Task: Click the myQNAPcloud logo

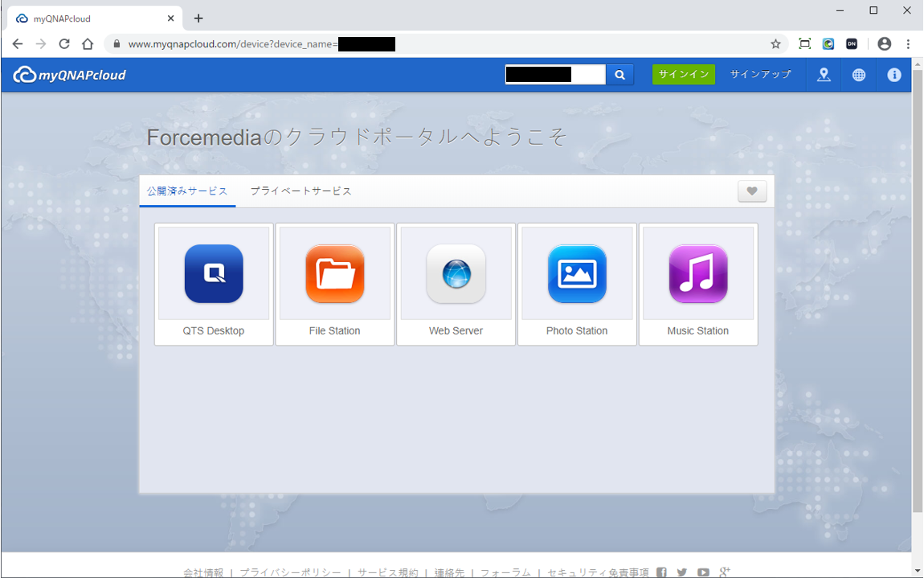Action: click(x=70, y=76)
